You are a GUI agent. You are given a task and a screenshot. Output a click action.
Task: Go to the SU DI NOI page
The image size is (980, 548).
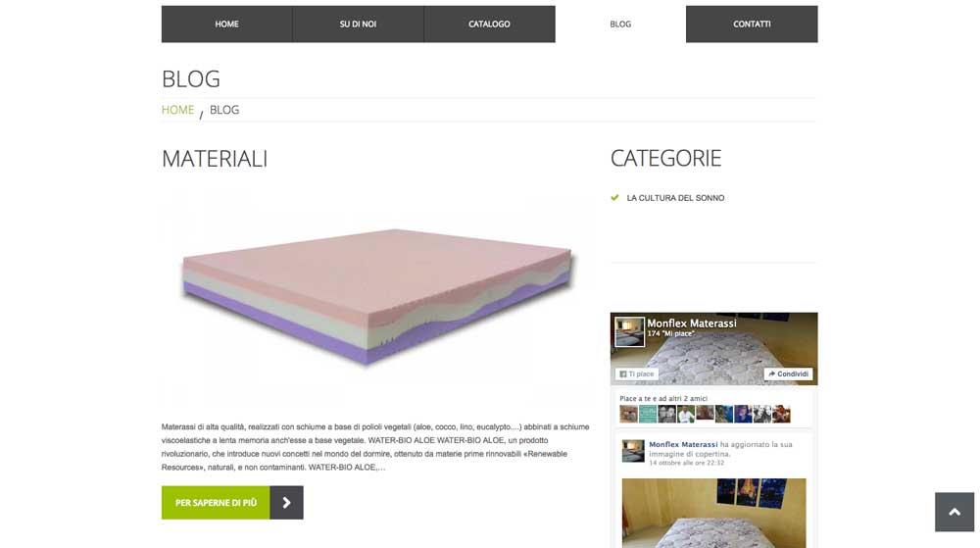click(358, 25)
